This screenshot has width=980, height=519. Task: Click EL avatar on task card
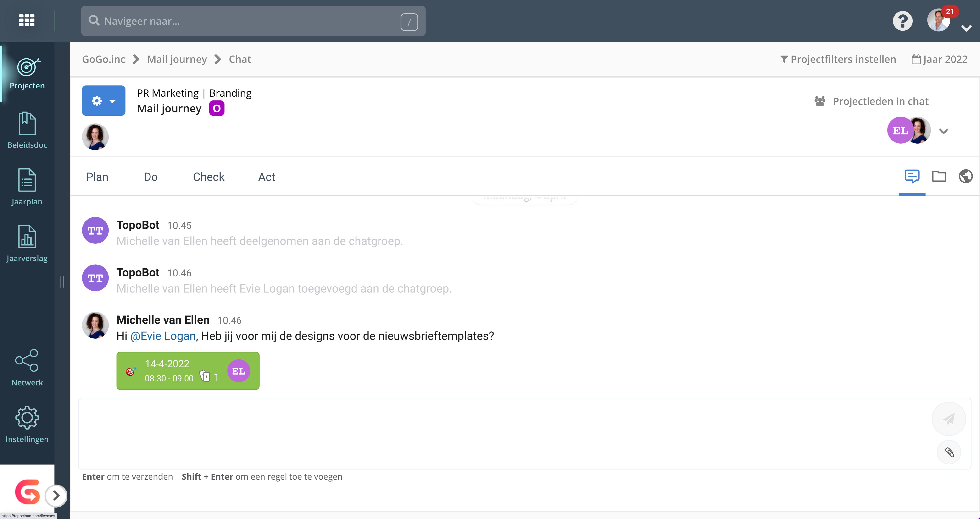pyautogui.click(x=239, y=371)
